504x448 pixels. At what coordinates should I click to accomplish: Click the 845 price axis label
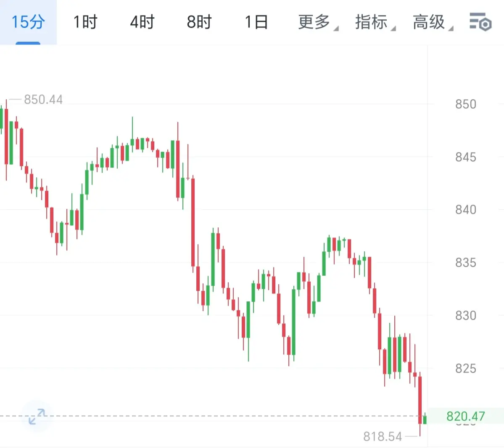click(x=465, y=157)
